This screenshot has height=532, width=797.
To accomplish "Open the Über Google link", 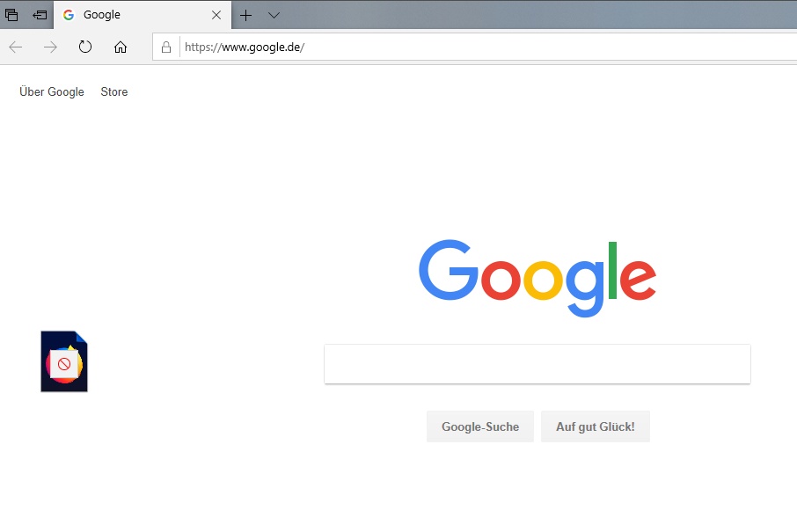I will (x=52, y=91).
